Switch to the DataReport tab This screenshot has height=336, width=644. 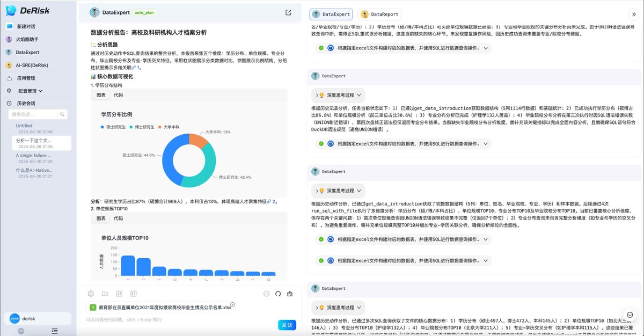(x=379, y=14)
